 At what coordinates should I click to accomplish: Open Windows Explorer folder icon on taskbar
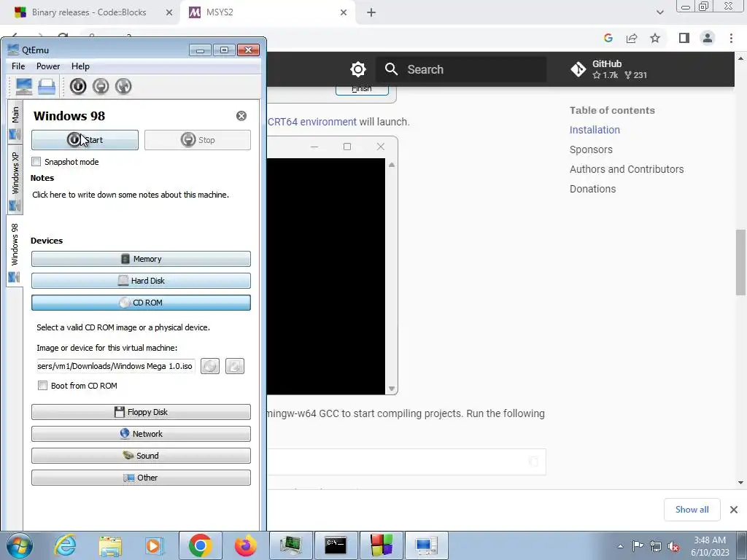click(x=110, y=545)
